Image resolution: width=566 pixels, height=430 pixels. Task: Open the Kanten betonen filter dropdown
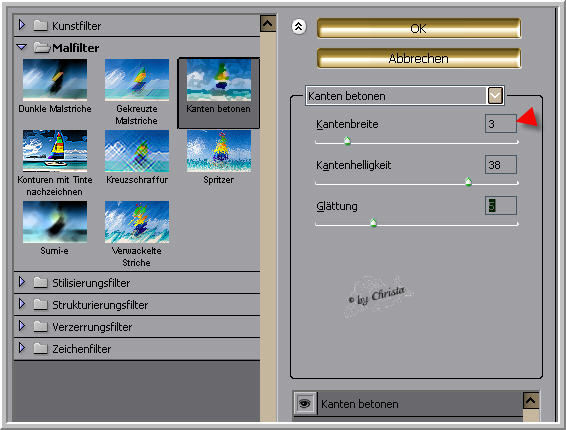point(495,96)
